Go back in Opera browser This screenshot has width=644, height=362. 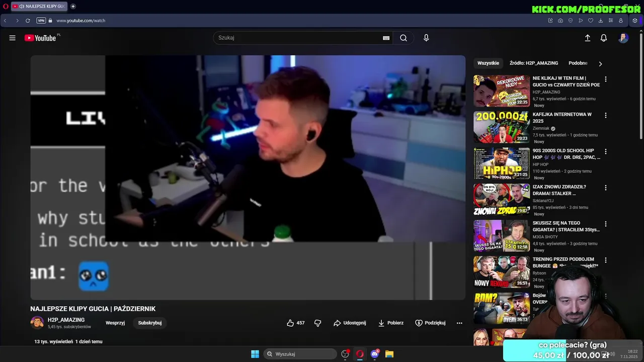[5, 21]
